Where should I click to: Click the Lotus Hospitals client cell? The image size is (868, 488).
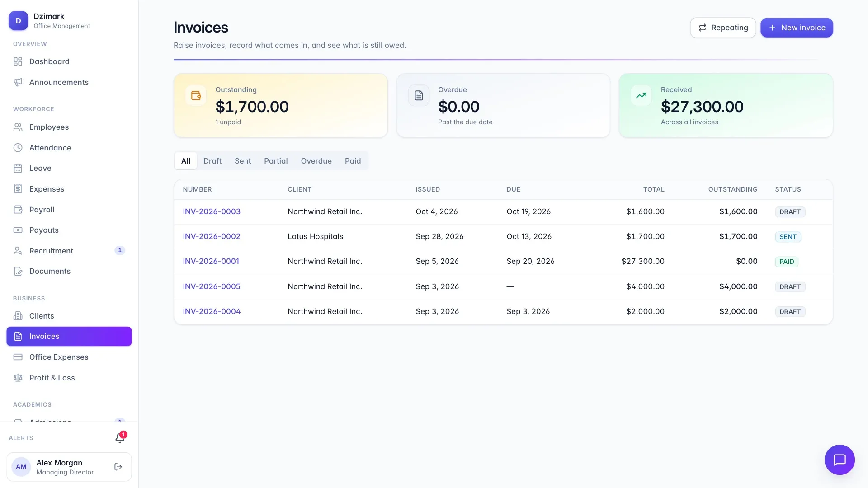click(x=316, y=236)
